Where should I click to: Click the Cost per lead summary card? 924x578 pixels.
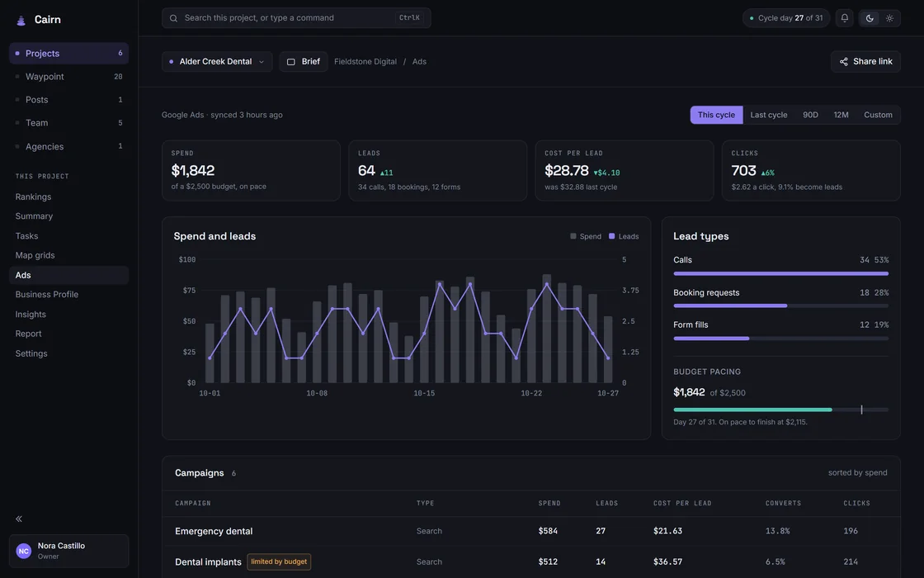[x=624, y=170]
